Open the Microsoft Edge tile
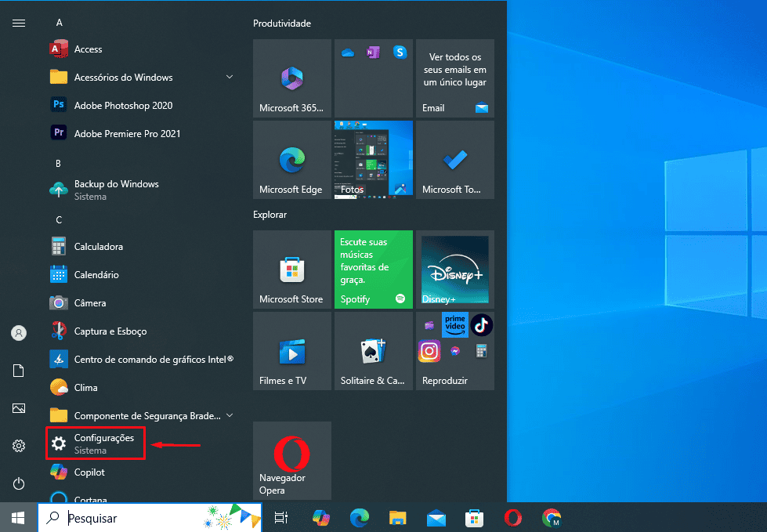The width and height of the screenshot is (767, 532). pyautogui.click(x=292, y=160)
